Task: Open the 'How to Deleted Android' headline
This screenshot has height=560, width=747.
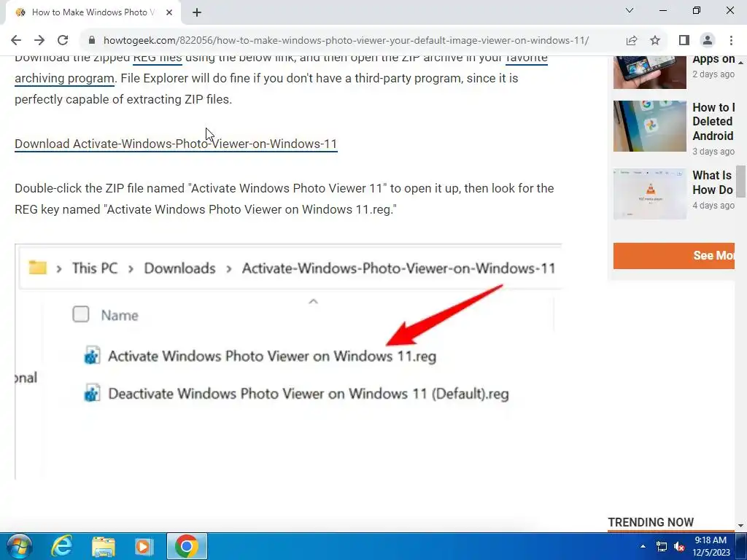Action: click(713, 122)
